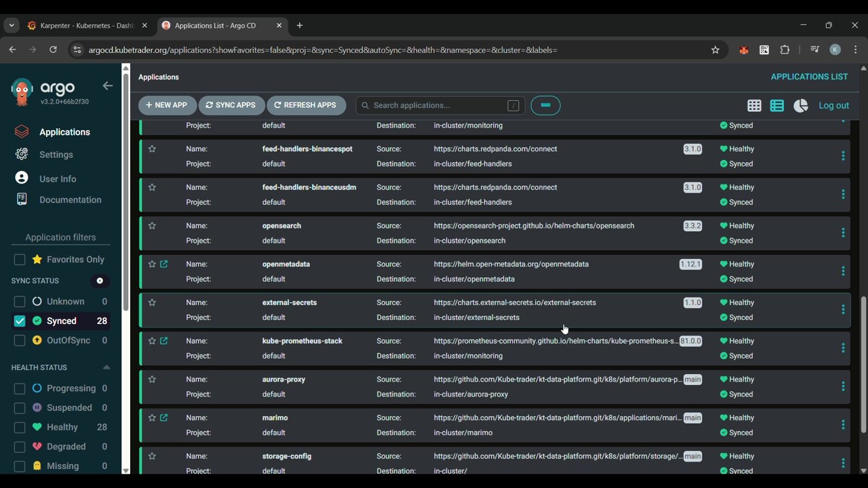Click the zoom-out minus pill button
868x488 pixels.
[545, 105]
